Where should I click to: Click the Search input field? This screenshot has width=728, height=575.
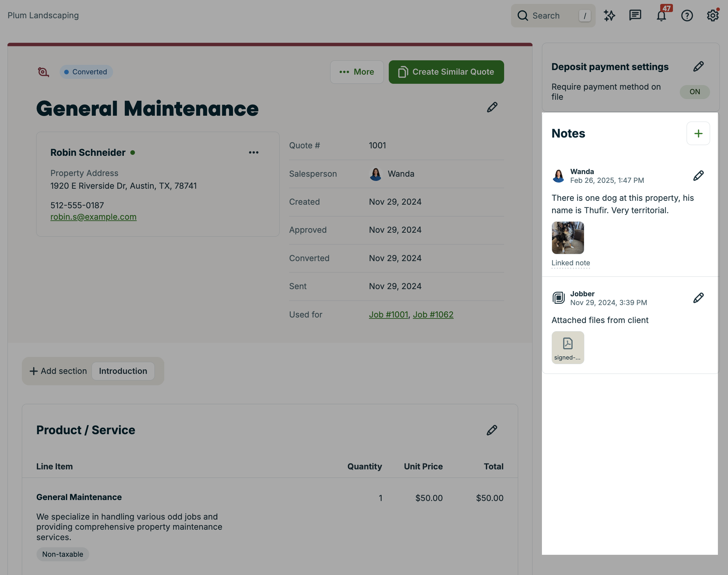tap(552, 16)
